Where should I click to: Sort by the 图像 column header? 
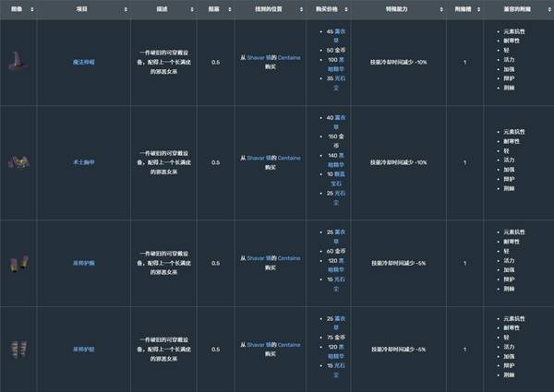coord(18,8)
